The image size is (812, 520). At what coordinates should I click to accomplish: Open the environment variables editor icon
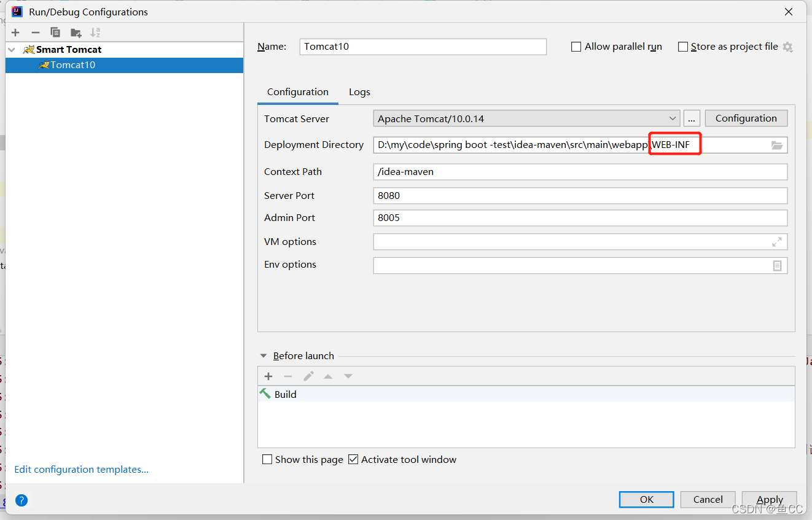pos(777,265)
